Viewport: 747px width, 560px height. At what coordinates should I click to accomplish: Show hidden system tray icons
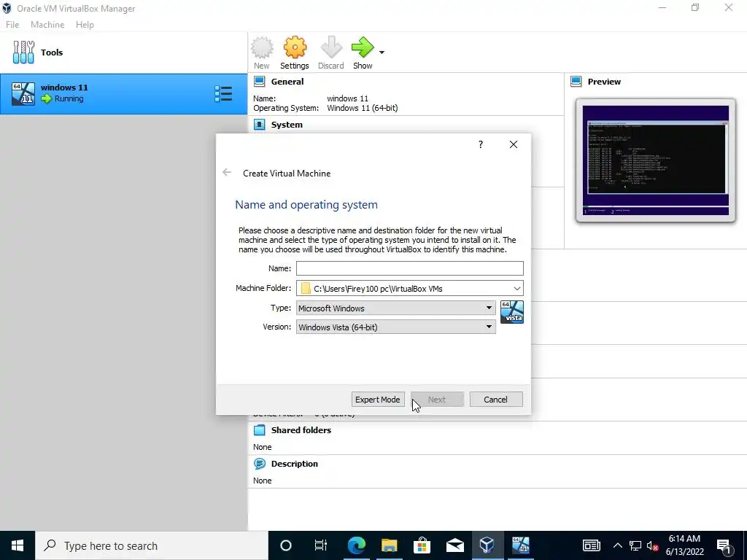pyautogui.click(x=617, y=545)
